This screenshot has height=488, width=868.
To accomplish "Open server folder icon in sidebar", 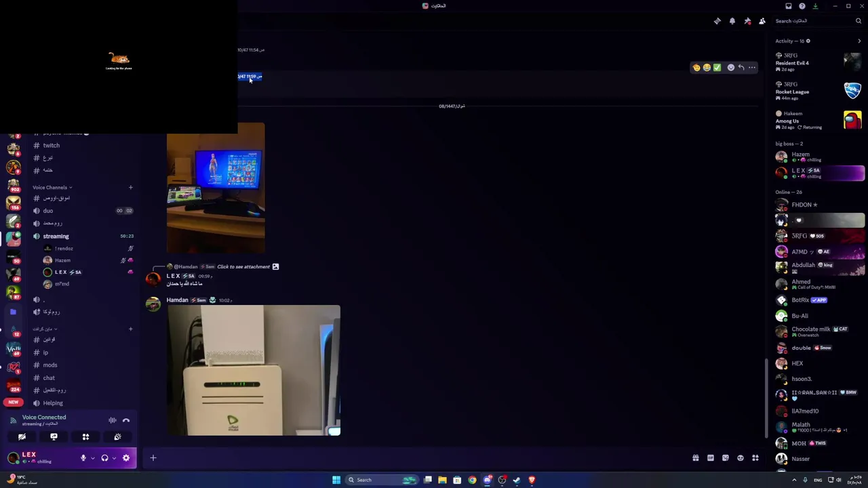I will click(13, 312).
